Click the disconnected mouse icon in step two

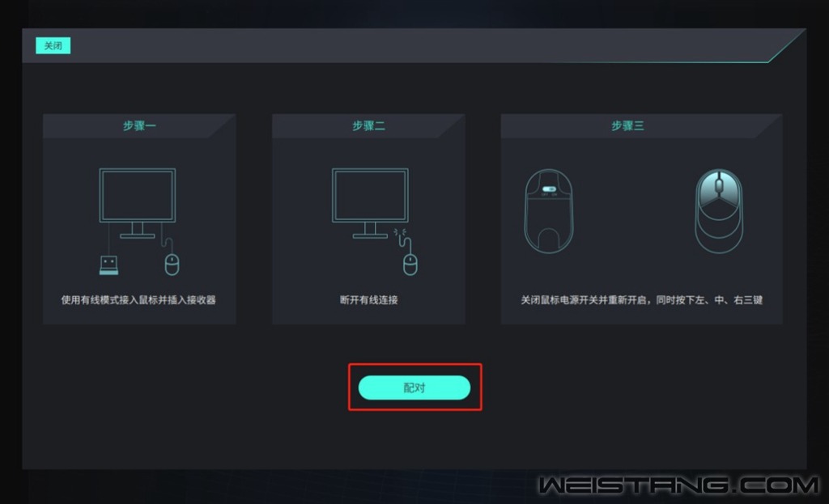click(410, 265)
